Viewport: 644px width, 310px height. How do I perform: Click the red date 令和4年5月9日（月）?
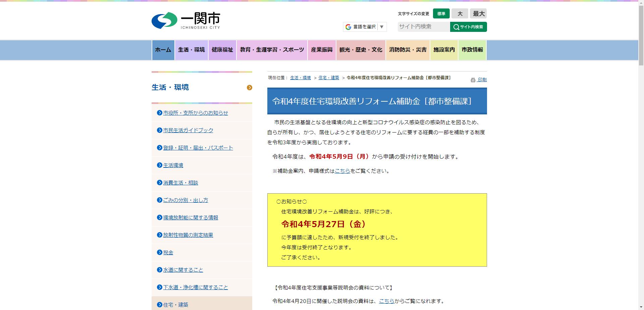point(339,157)
